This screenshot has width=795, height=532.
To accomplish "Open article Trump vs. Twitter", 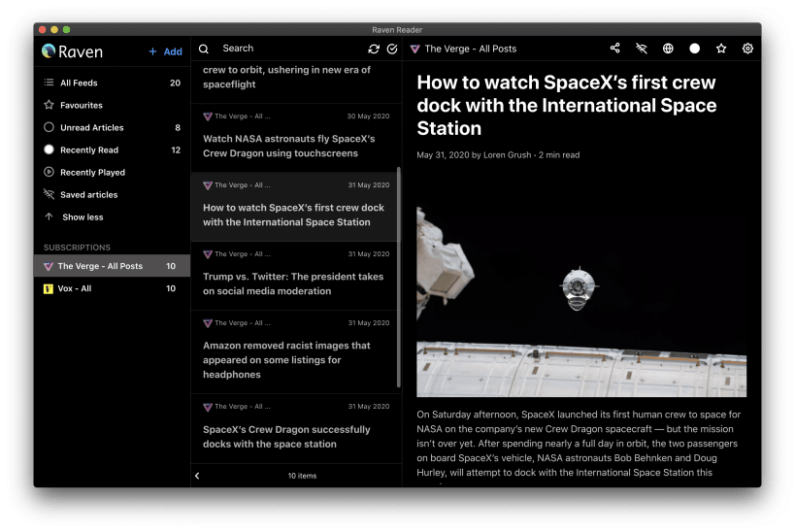I will pyautogui.click(x=296, y=276).
